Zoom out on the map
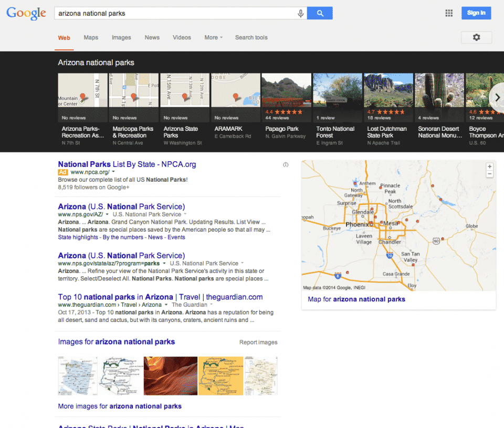The height and width of the screenshot is (428, 504). (489, 174)
